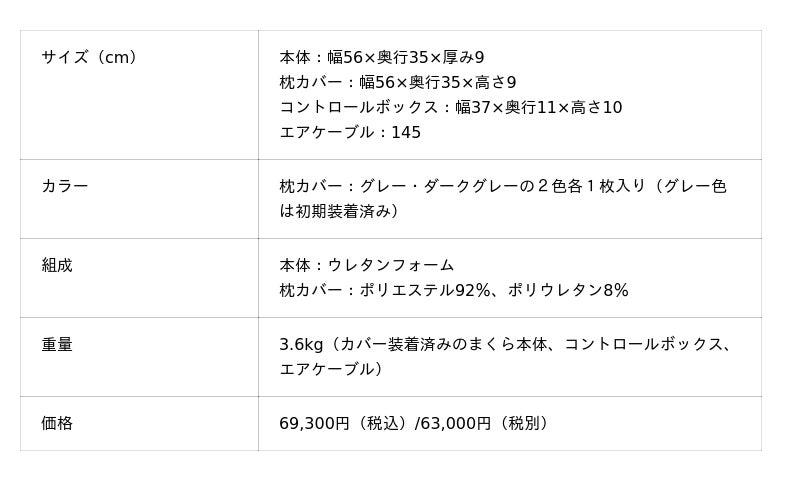
Task: Select the カラー row label
Action: (x=65, y=186)
